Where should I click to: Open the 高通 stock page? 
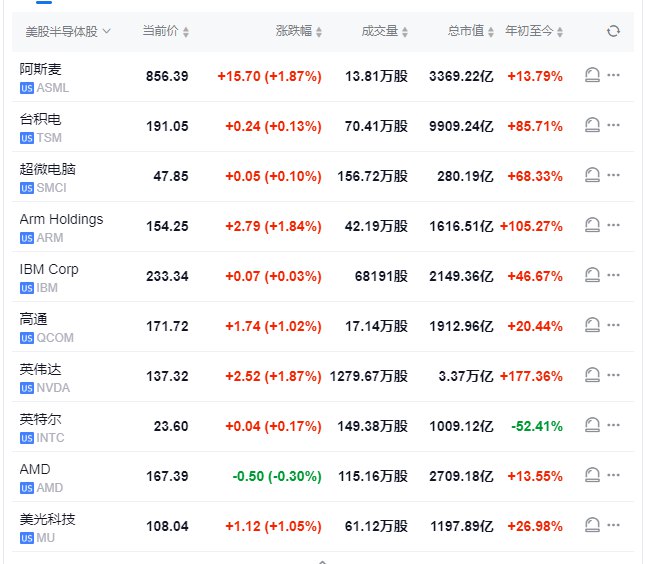click(x=33, y=319)
